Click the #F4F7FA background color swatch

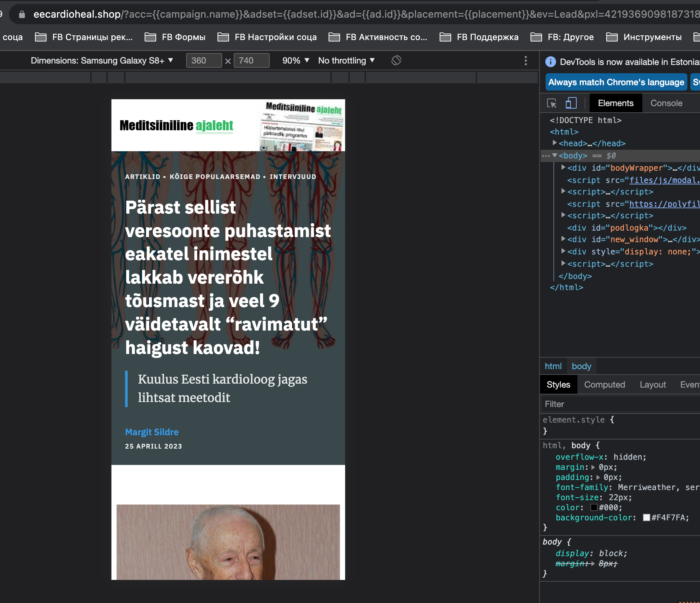click(x=646, y=517)
